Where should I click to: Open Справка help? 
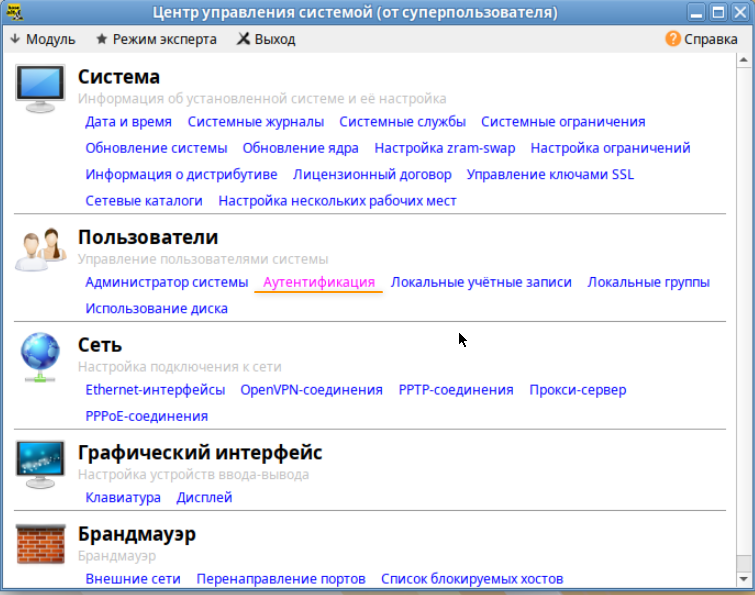tap(701, 39)
